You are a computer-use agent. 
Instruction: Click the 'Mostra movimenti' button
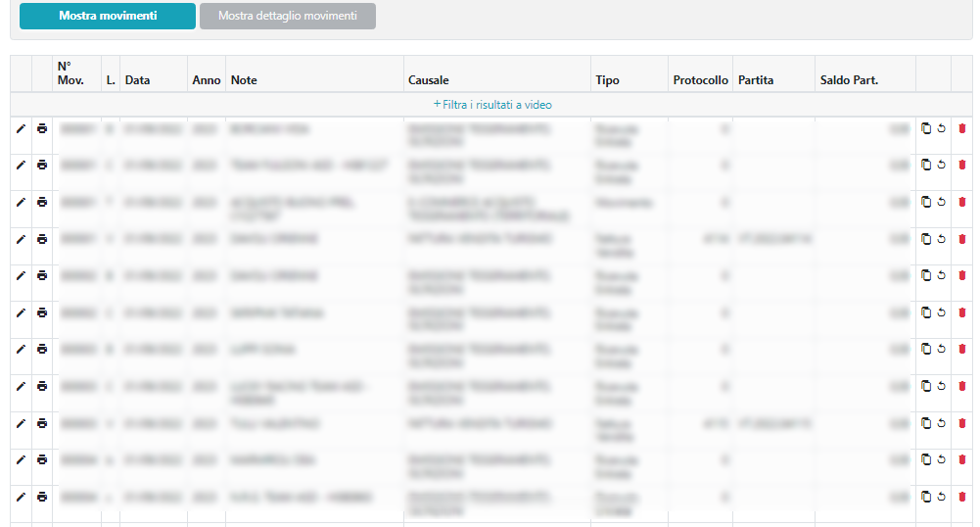point(108,16)
